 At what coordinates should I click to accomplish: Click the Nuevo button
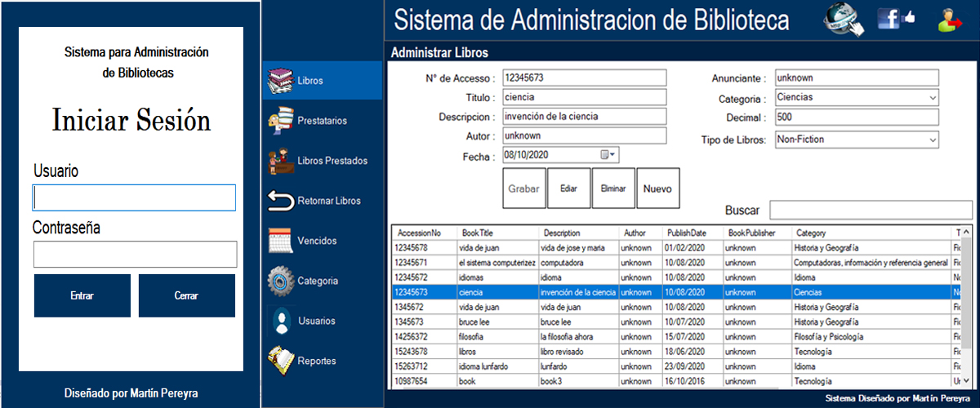pos(657,188)
